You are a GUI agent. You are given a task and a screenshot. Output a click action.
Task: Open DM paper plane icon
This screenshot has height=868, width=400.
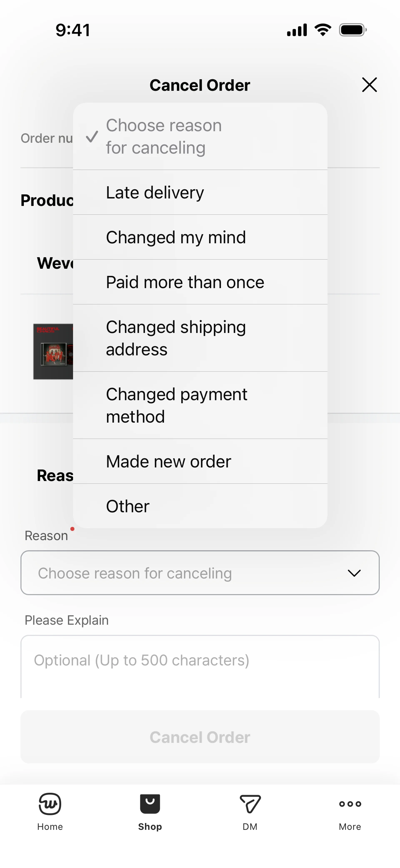(x=250, y=804)
